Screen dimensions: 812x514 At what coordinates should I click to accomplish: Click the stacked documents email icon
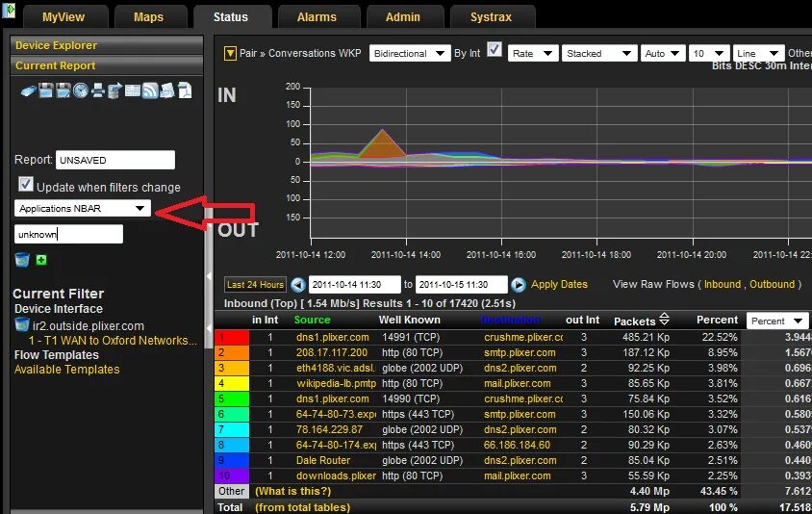167,90
